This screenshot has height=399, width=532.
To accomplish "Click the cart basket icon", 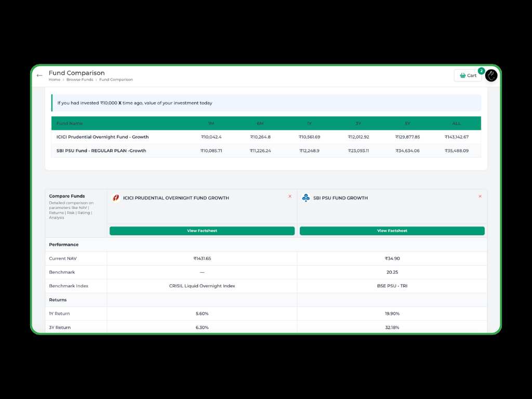I will click(462, 76).
